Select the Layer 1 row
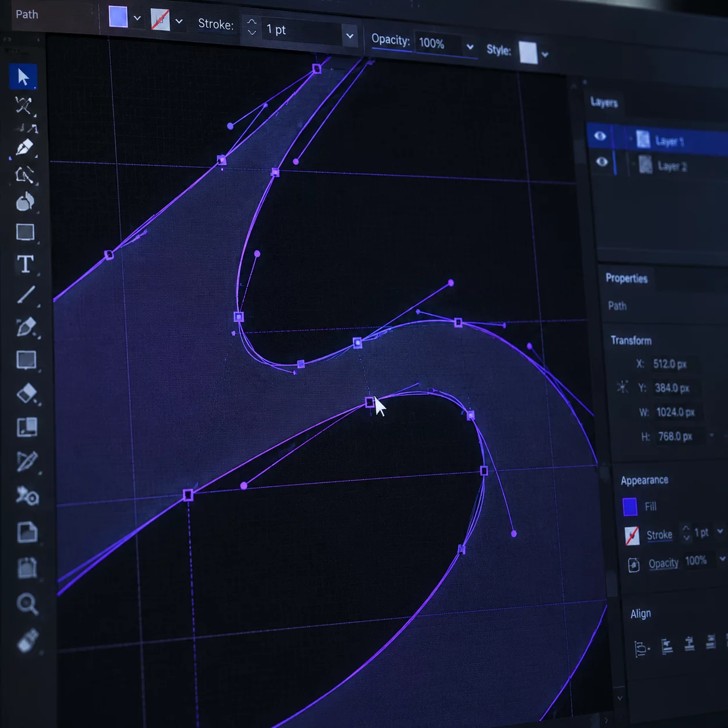Image resolution: width=728 pixels, height=728 pixels. point(658,140)
